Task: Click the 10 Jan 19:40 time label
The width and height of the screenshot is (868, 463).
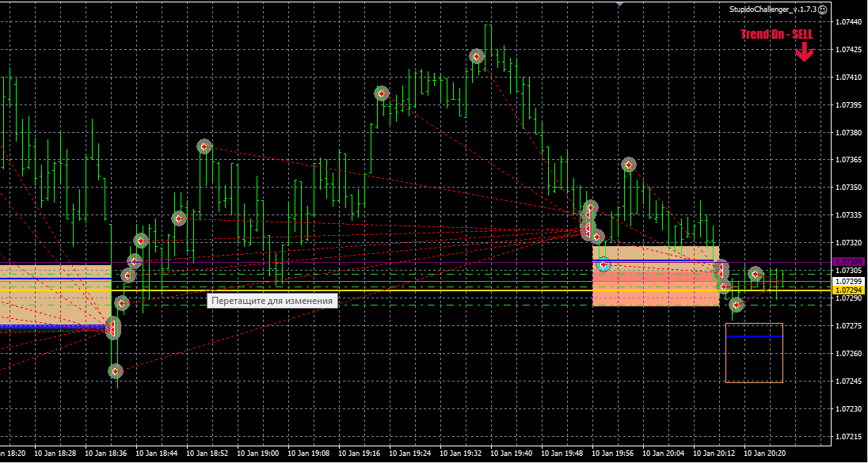Action: coord(512,453)
